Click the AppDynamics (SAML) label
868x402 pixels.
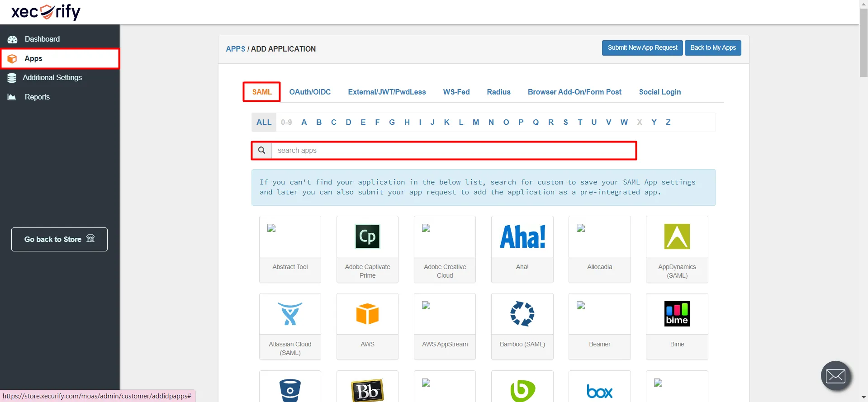(677, 271)
